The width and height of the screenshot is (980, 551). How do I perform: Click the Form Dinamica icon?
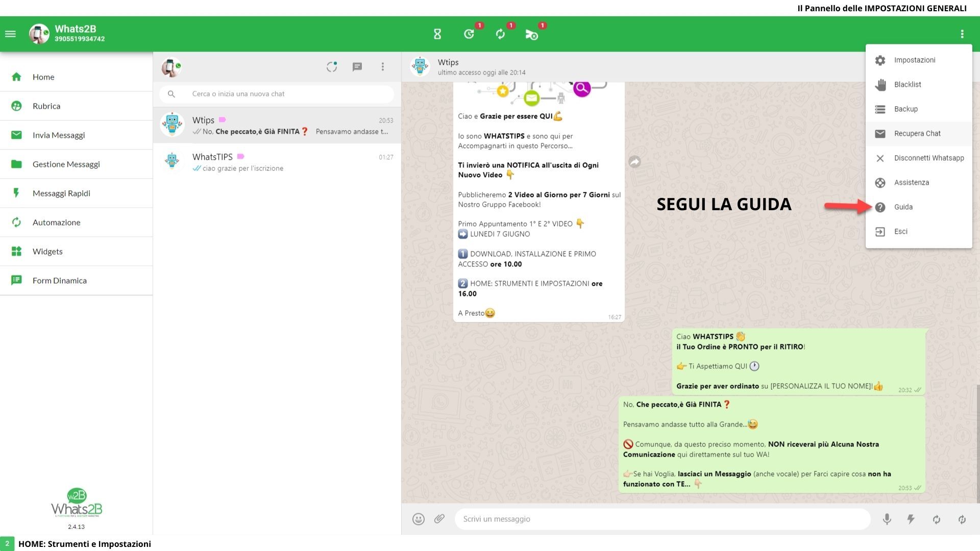(x=16, y=281)
